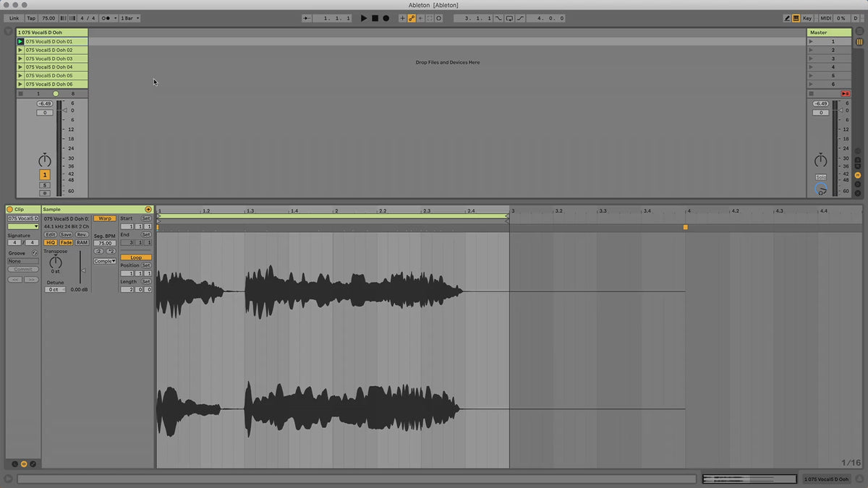Click the transport Stop button
Screen dimensions: 868x488
tap(375, 18)
